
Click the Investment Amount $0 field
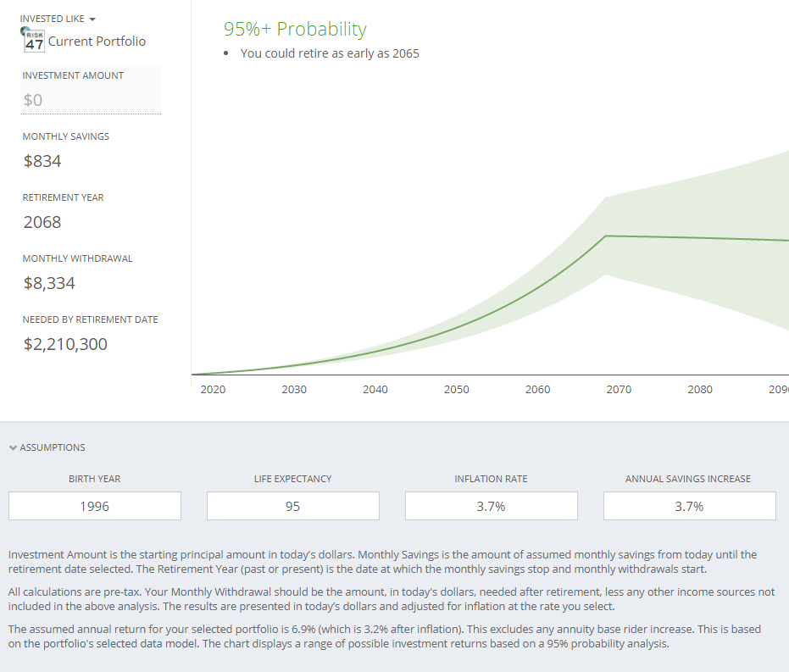91,100
